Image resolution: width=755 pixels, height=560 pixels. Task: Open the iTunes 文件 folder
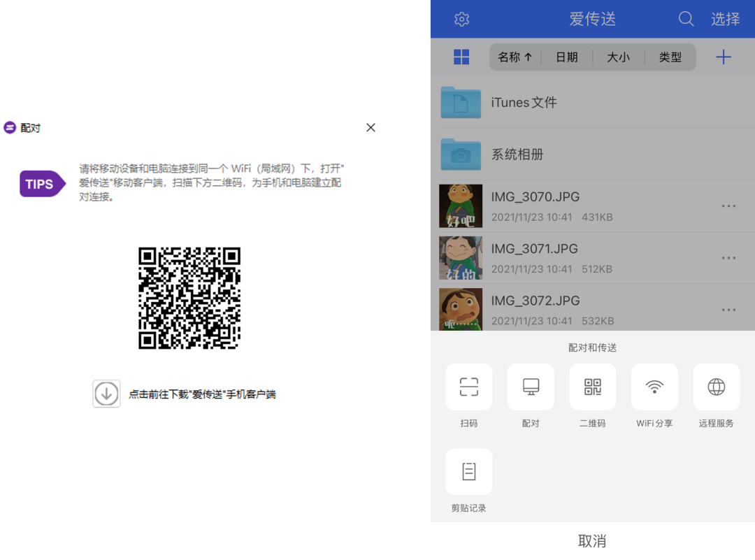coord(593,102)
